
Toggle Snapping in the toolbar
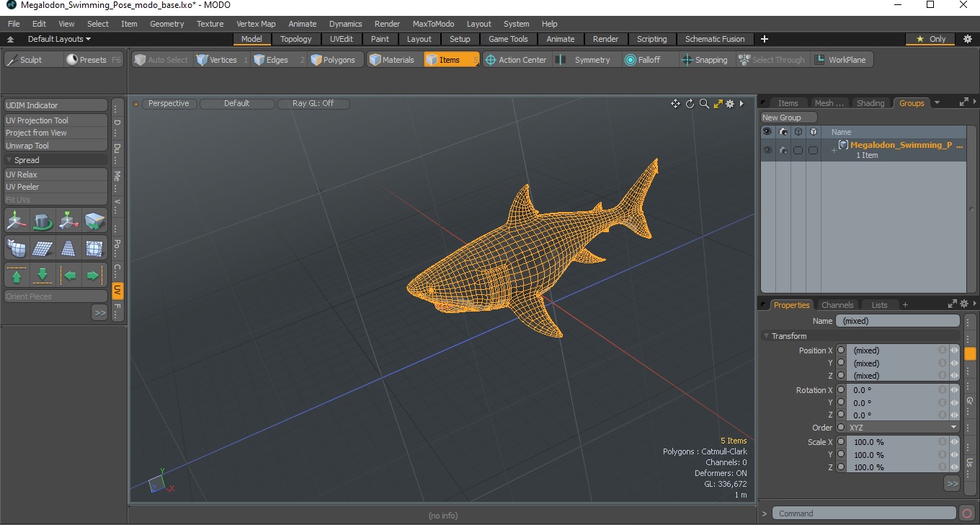coord(705,60)
